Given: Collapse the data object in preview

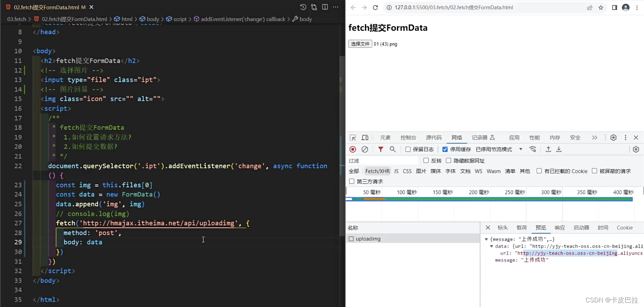Looking at the screenshot, I should click(491, 246).
